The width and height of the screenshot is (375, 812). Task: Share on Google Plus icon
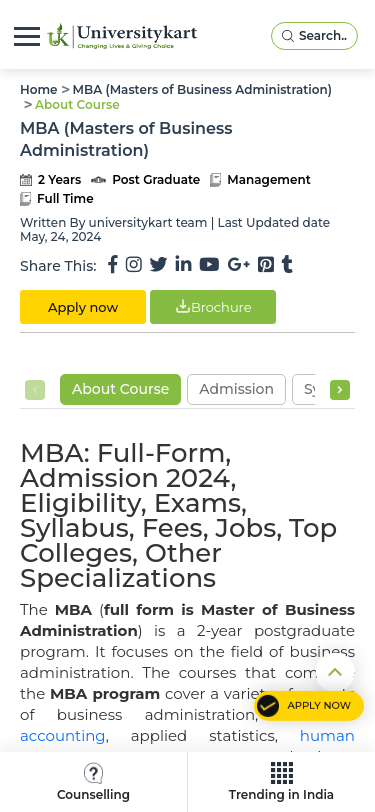(239, 265)
